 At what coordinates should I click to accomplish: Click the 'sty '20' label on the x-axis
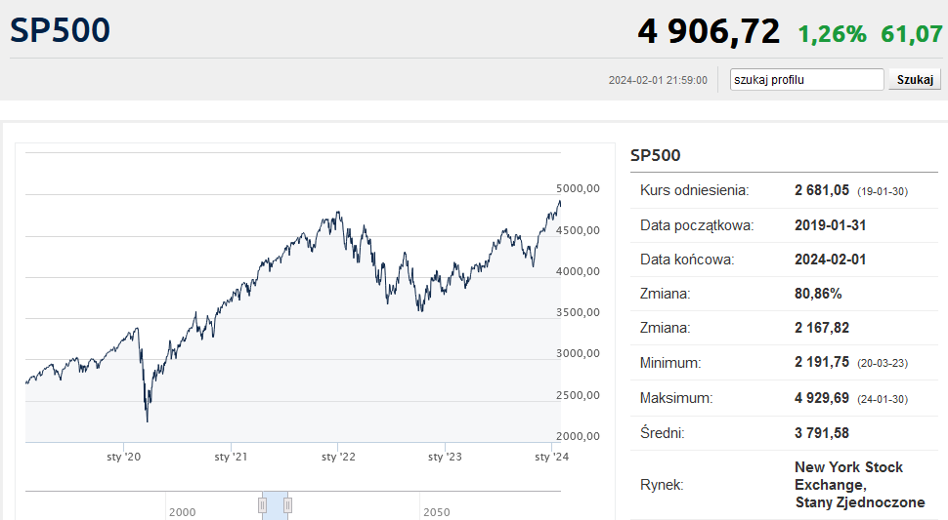(x=123, y=457)
